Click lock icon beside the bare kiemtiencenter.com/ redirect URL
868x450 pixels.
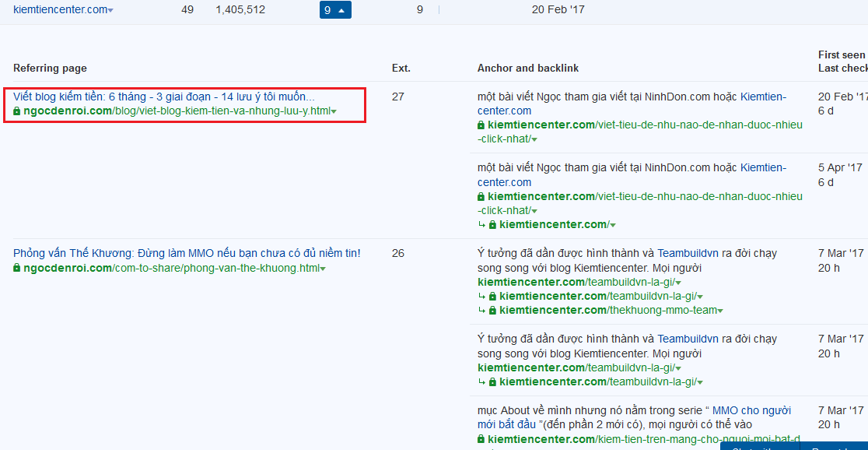(x=492, y=224)
